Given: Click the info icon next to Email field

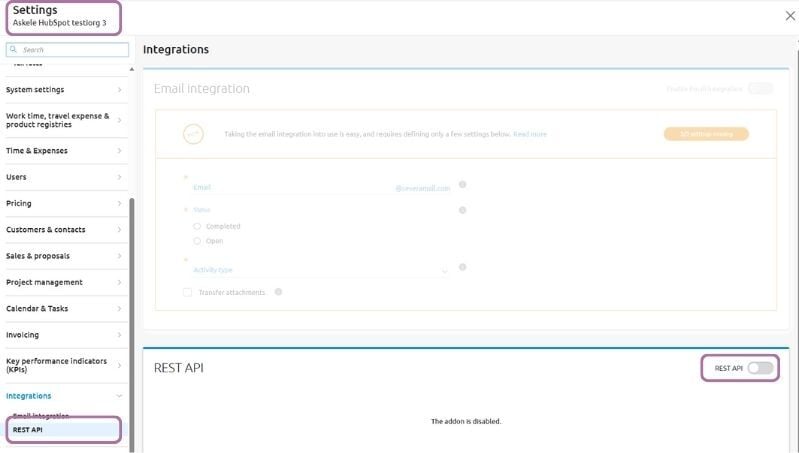Looking at the screenshot, I should pos(463,184).
